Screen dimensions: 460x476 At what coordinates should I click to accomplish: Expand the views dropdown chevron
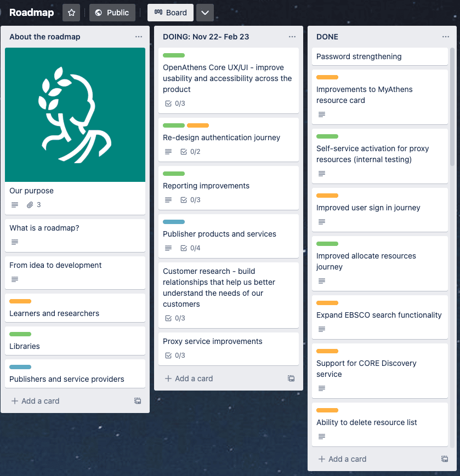(x=205, y=13)
